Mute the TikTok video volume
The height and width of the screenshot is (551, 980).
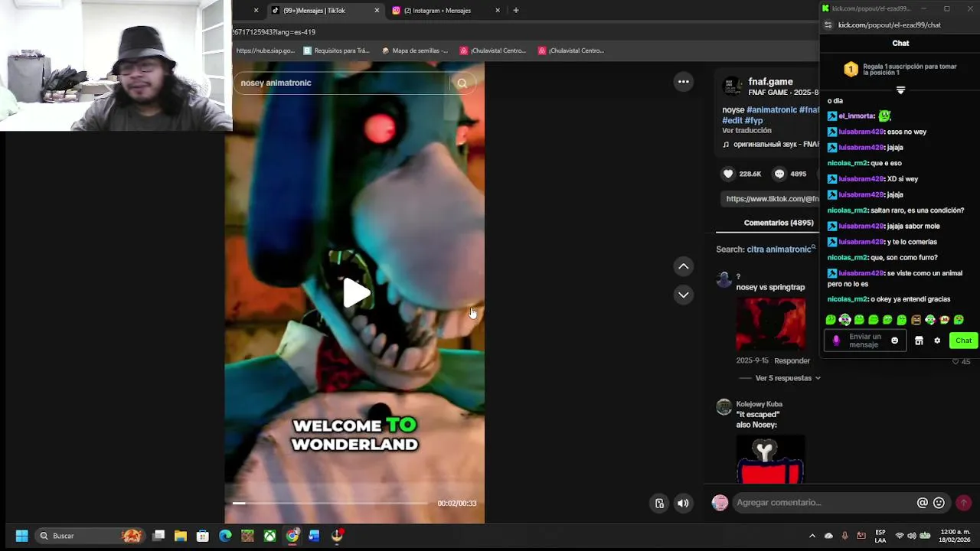[683, 503]
